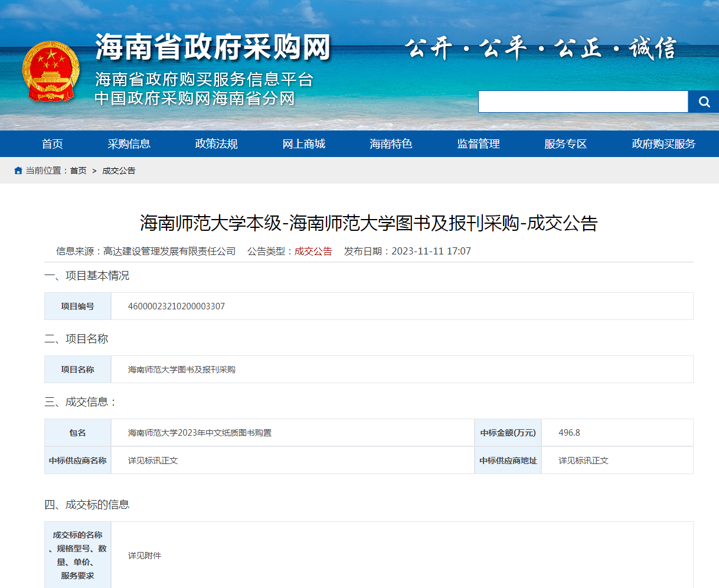Screen dimensions: 719x588
Task: Click section heading 四、成交标的信息
Action: pyautogui.click(x=87, y=505)
